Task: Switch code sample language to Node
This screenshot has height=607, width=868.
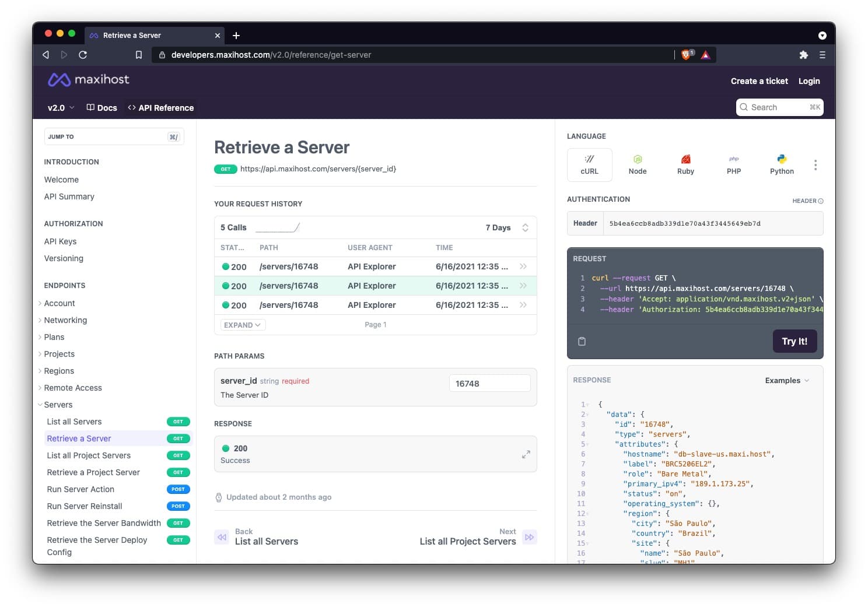Action: [637, 164]
